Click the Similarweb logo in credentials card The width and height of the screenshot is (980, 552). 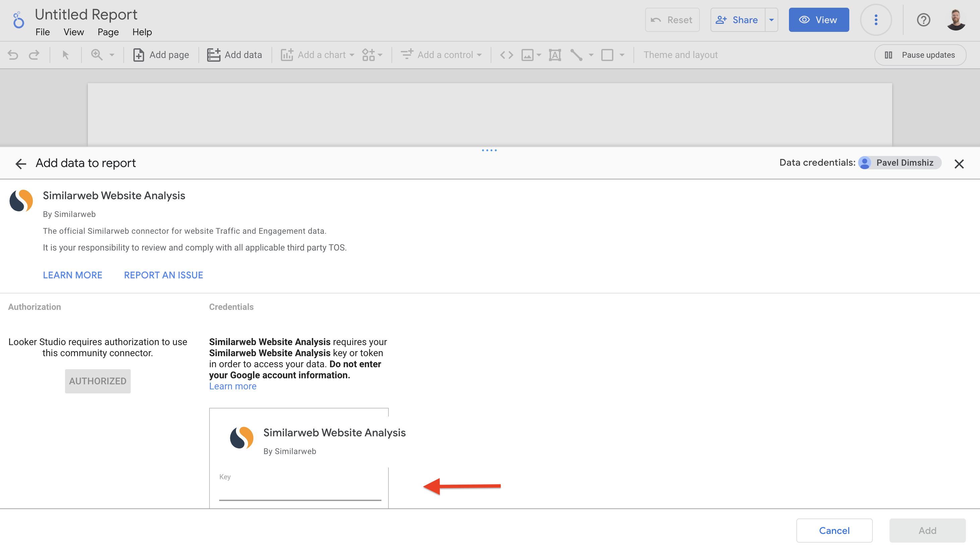point(242,438)
